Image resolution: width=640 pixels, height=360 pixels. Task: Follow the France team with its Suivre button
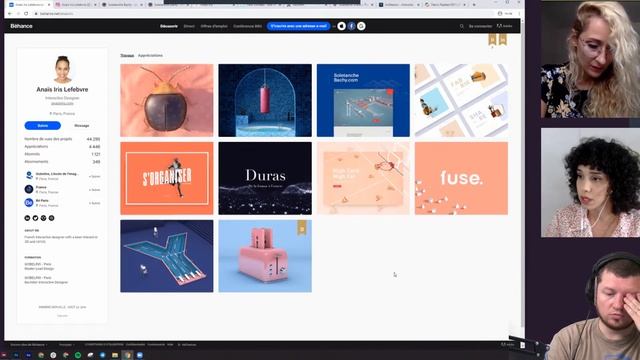94,190
